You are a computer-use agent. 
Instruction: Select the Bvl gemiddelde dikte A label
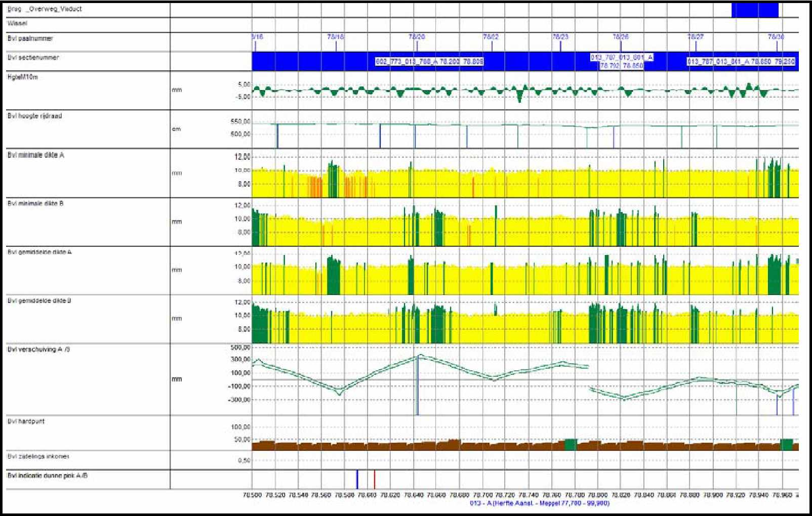pos(39,252)
